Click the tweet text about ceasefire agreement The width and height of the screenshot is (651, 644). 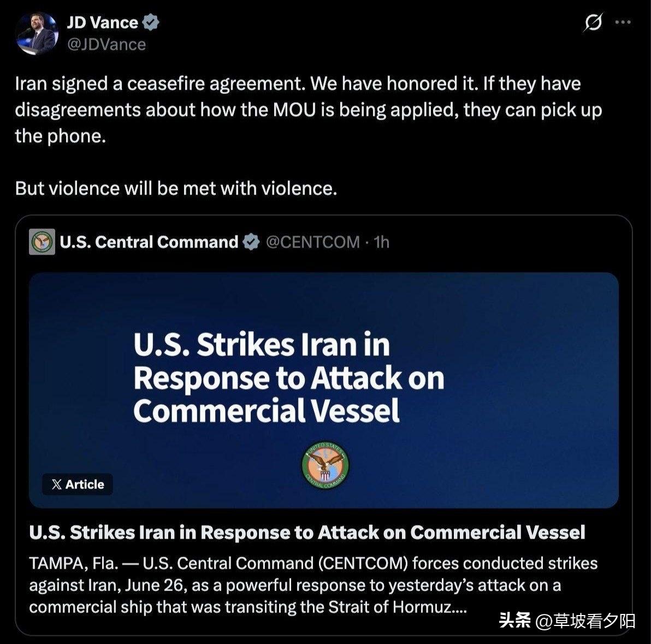click(309, 110)
